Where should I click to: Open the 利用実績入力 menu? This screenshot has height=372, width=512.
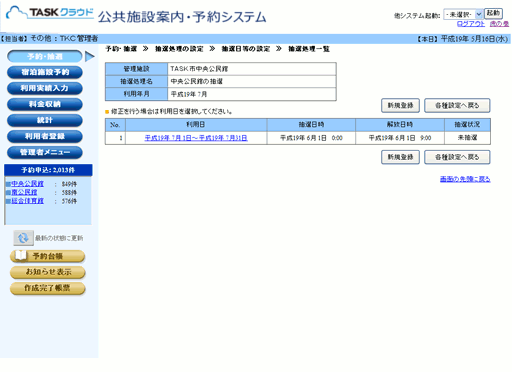pyautogui.click(x=45, y=88)
